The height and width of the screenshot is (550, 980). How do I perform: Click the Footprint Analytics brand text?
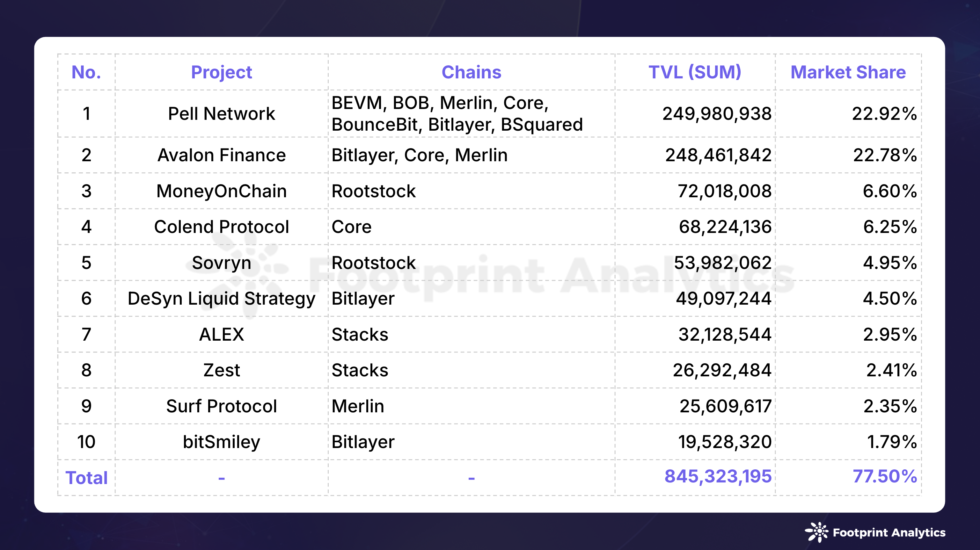889,532
